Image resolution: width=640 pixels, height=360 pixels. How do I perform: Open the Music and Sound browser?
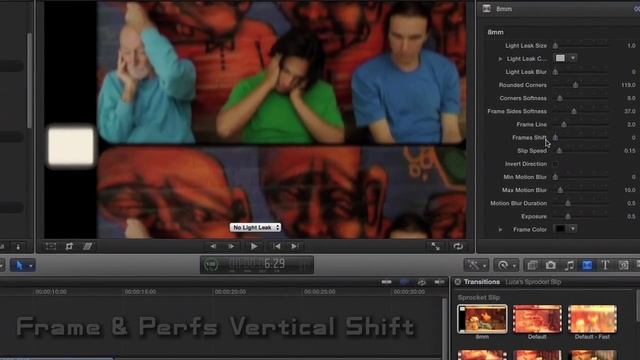click(569, 265)
